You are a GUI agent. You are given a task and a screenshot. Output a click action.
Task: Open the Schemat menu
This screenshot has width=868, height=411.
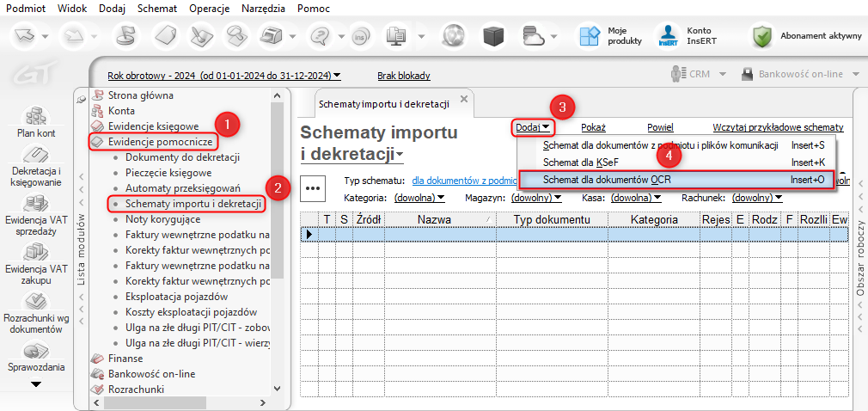pyautogui.click(x=157, y=9)
